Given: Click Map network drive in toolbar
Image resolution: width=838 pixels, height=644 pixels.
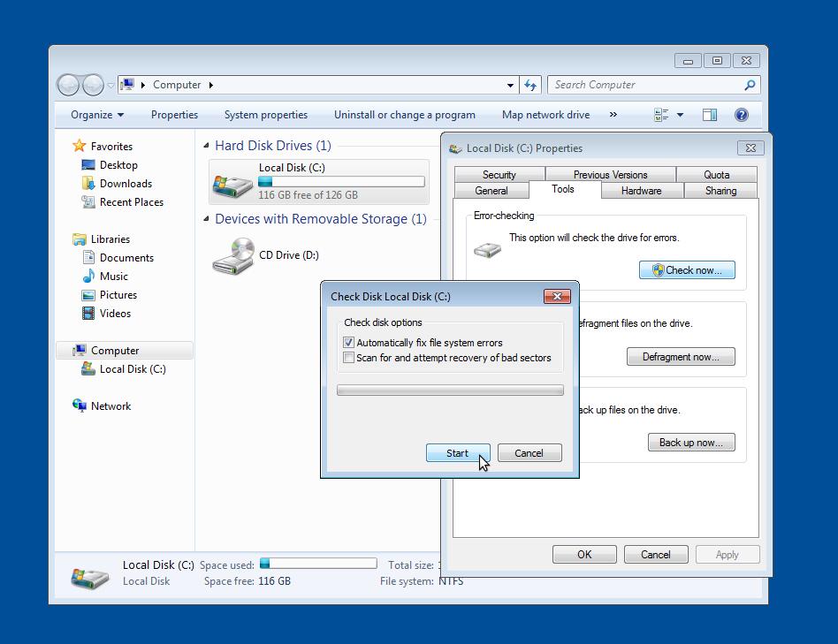Looking at the screenshot, I should (545, 115).
